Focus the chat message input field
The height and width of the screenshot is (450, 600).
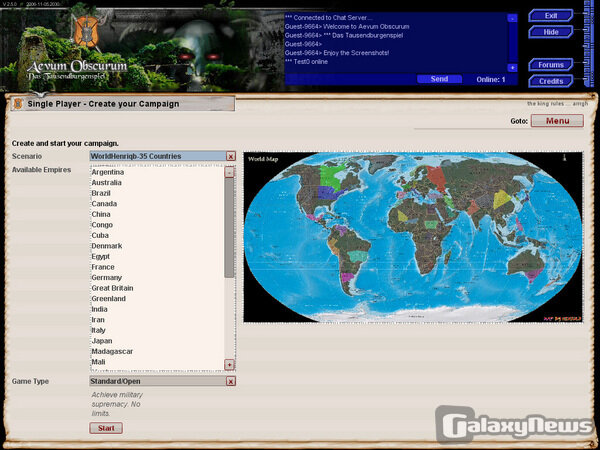[x=351, y=79]
